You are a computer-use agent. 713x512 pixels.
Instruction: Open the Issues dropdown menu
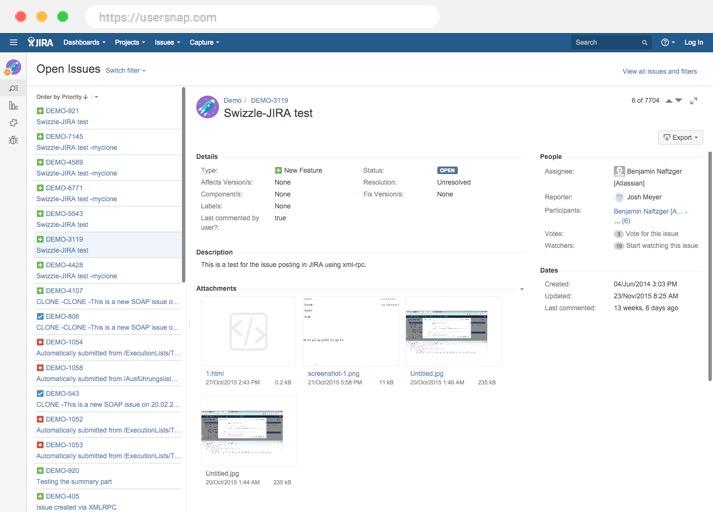click(167, 42)
